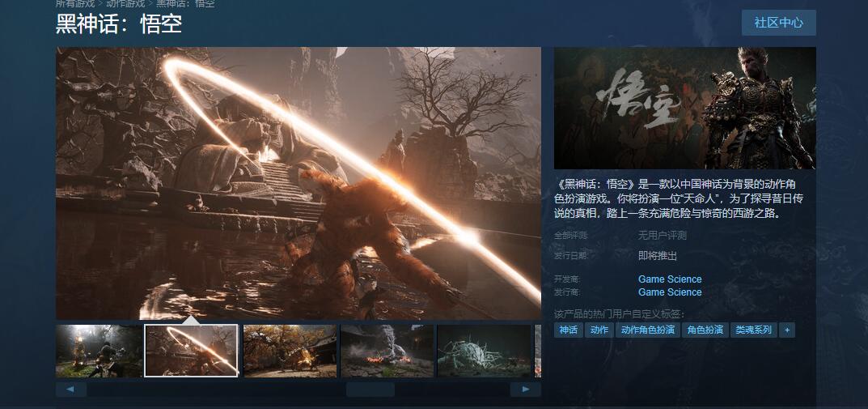The height and width of the screenshot is (409, 868).
Task: Click the large main gameplay screenshot
Action: (298, 182)
